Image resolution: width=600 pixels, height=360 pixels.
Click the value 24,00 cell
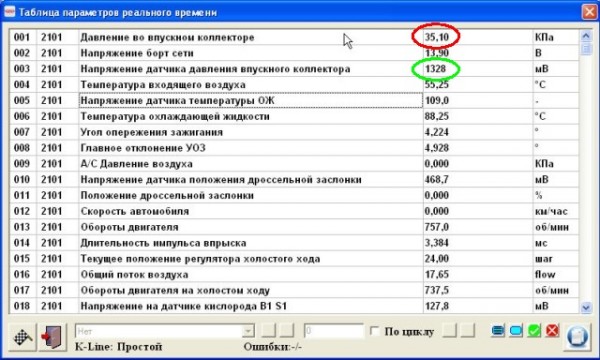click(x=478, y=259)
